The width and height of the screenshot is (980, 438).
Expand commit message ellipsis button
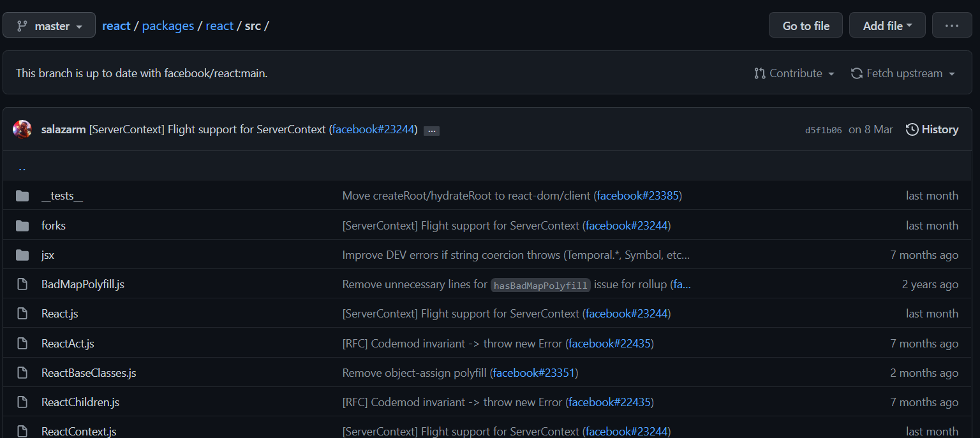[431, 131]
